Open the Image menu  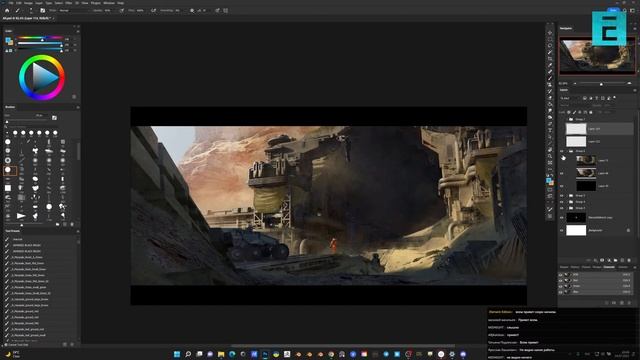(x=28, y=3)
